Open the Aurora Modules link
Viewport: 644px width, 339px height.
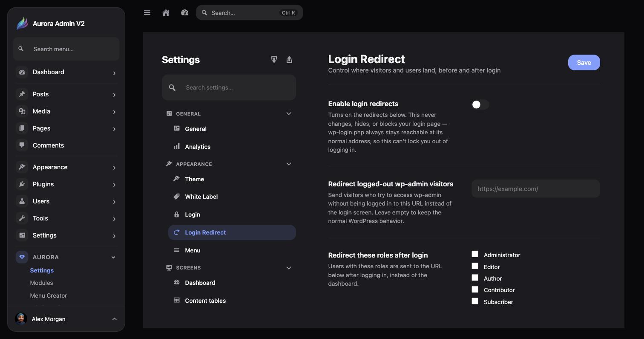(41, 283)
